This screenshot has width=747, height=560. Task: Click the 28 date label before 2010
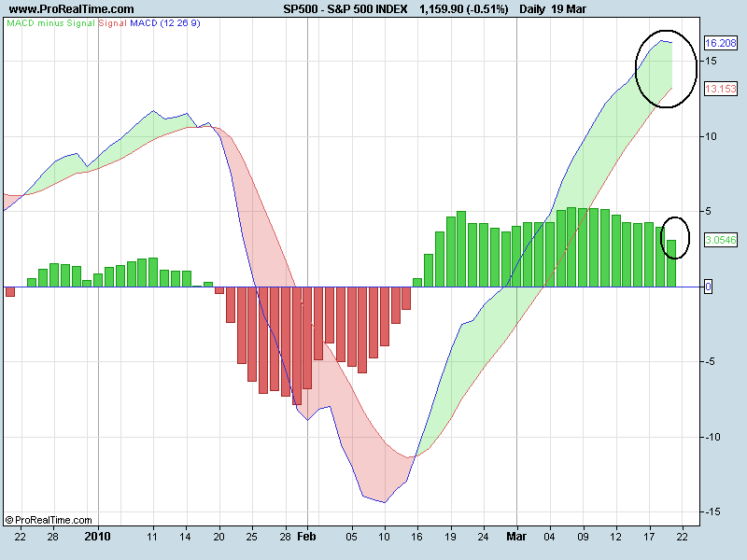point(52,537)
